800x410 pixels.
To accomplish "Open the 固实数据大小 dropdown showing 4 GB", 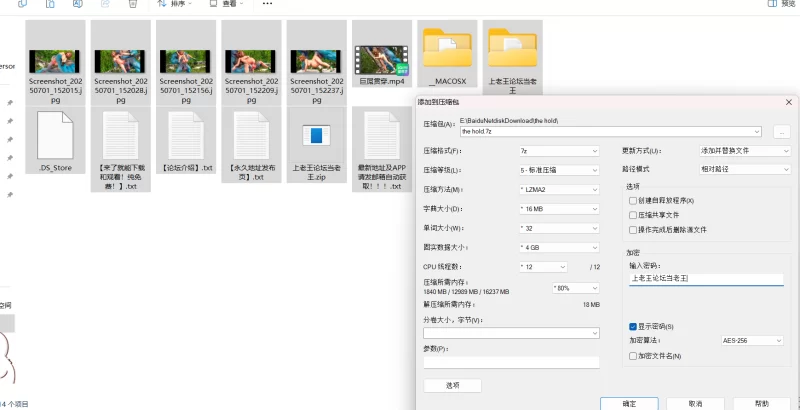I will 559,248.
